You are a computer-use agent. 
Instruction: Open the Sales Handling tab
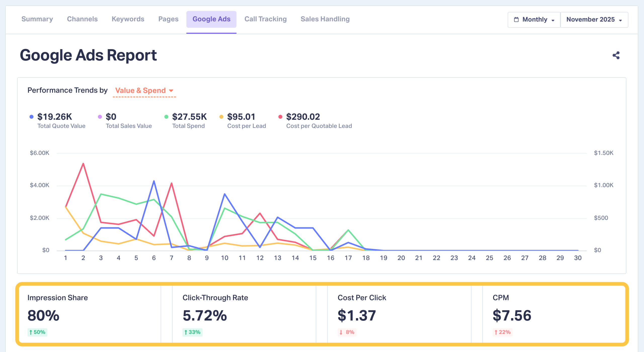325,19
